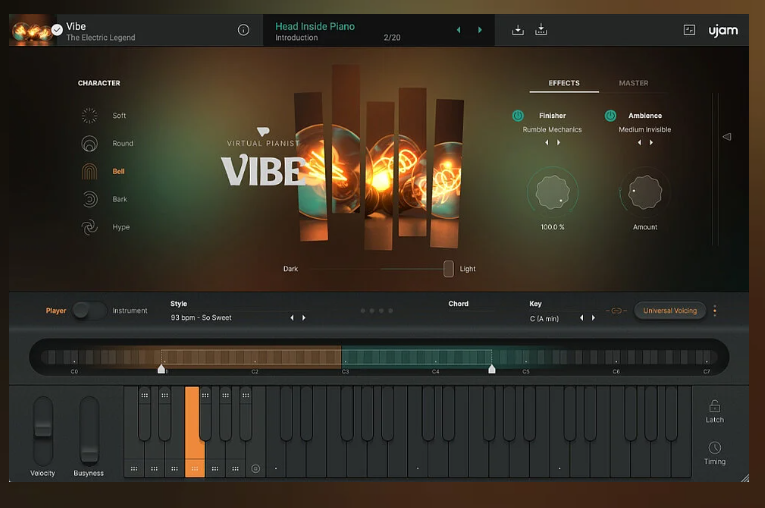The height and width of the screenshot is (508, 765).
Task: Click the Bell character label
Action: tap(119, 171)
